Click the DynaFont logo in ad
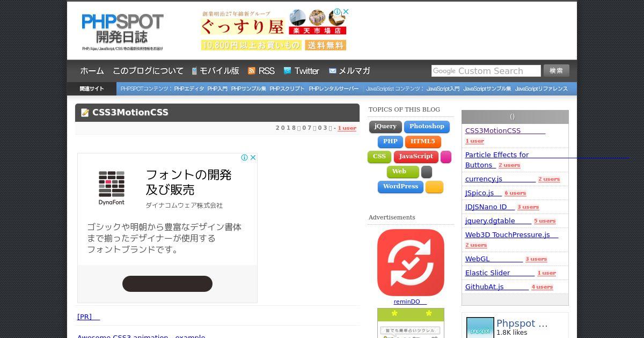This screenshot has width=644, height=338. (112, 188)
